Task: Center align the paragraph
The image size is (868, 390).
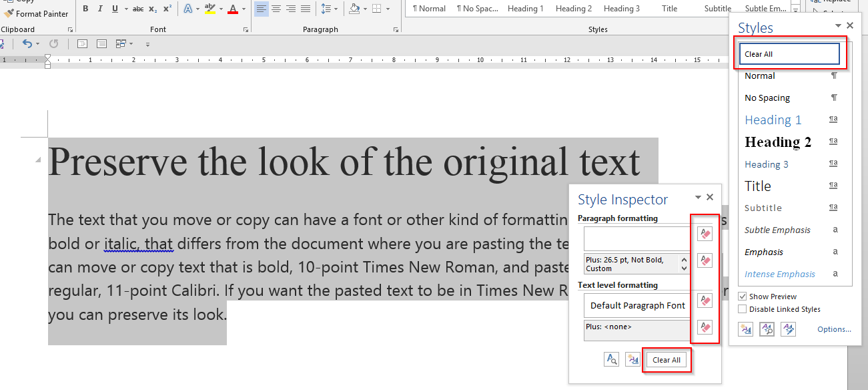Action: click(x=276, y=9)
